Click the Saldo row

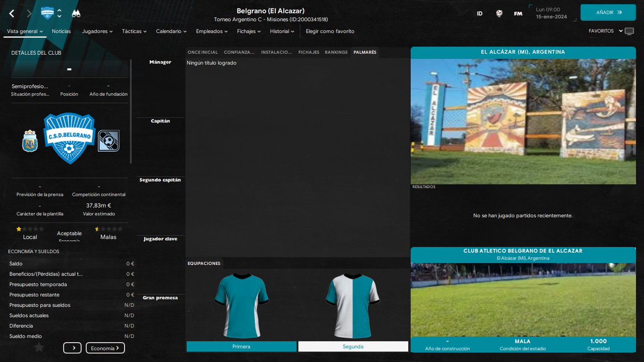tap(72, 263)
